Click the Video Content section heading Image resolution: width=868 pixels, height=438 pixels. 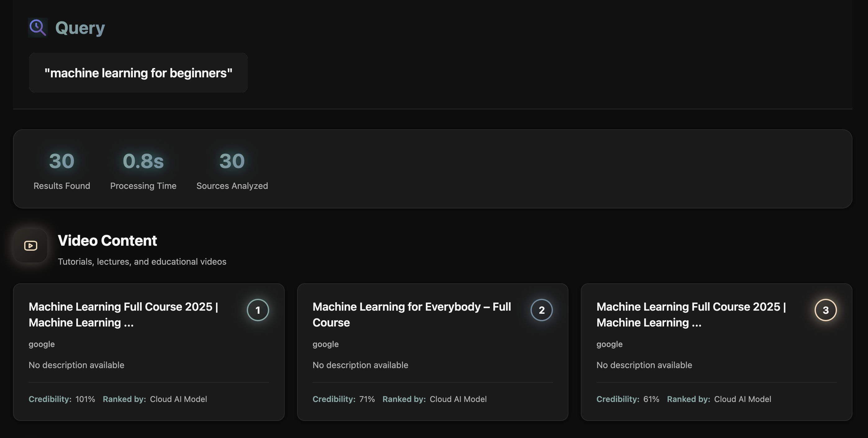coord(107,241)
